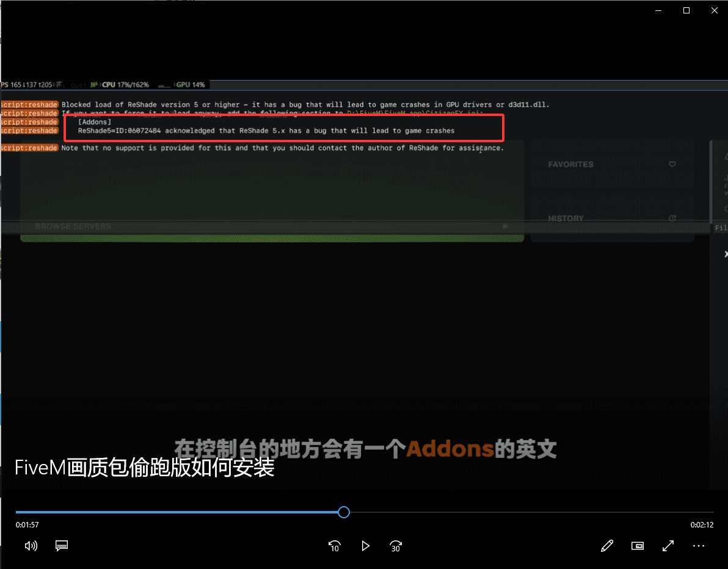The width and height of the screenshot is (728, 569).
Task: Click the BROWSE SERVERS label in the video
Action: 73,226
